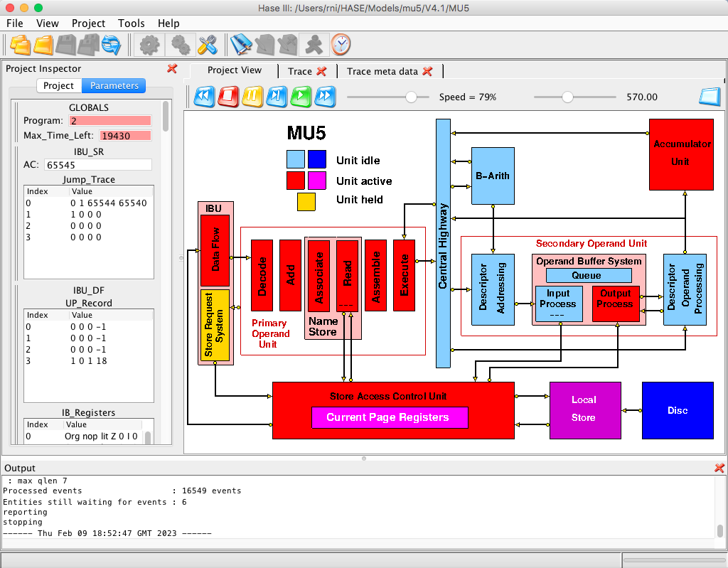Click the blue window icon beside 570.00

click(710, 97)
